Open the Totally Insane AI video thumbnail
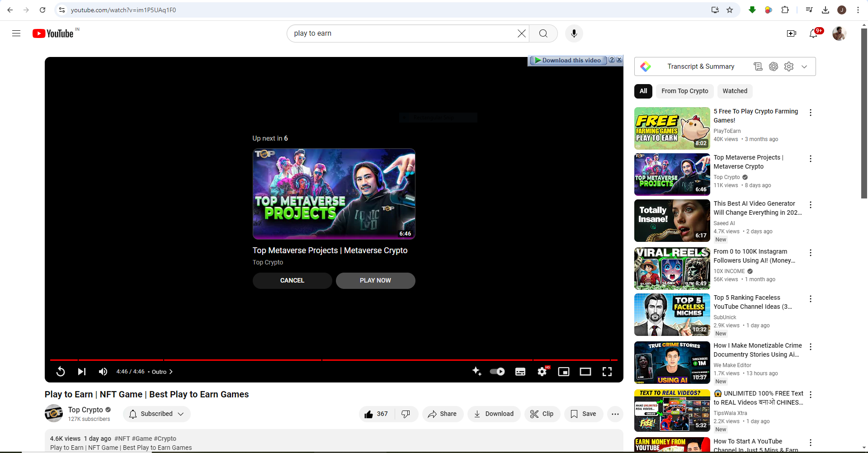 (672, 221)
